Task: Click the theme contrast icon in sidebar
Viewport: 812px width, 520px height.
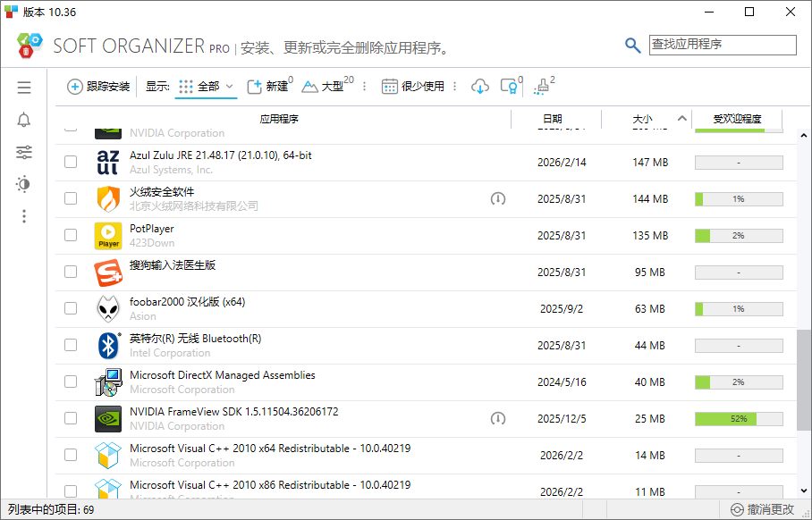Action: [23, 184]
